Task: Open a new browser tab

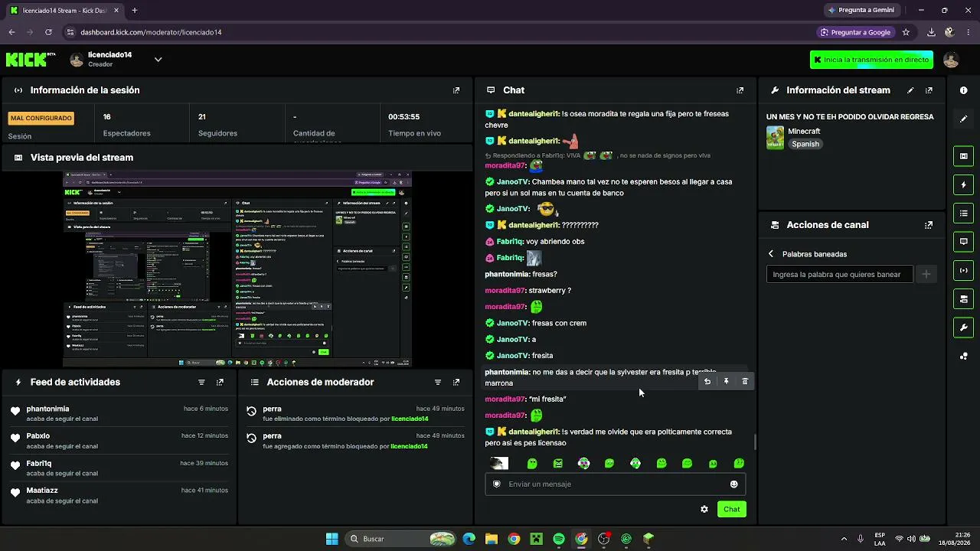Action: pyautogui.click(x=134, y=10)
